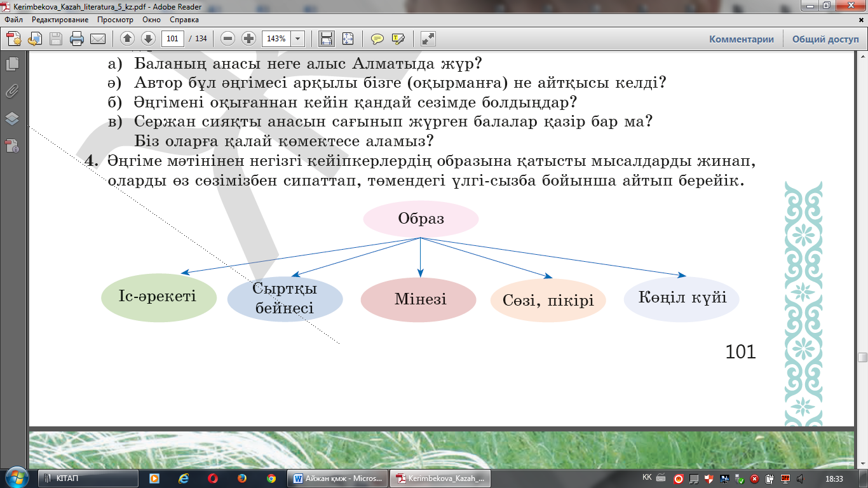Open the Окно menu
868x488 pixels.
[x=151, y=20]
